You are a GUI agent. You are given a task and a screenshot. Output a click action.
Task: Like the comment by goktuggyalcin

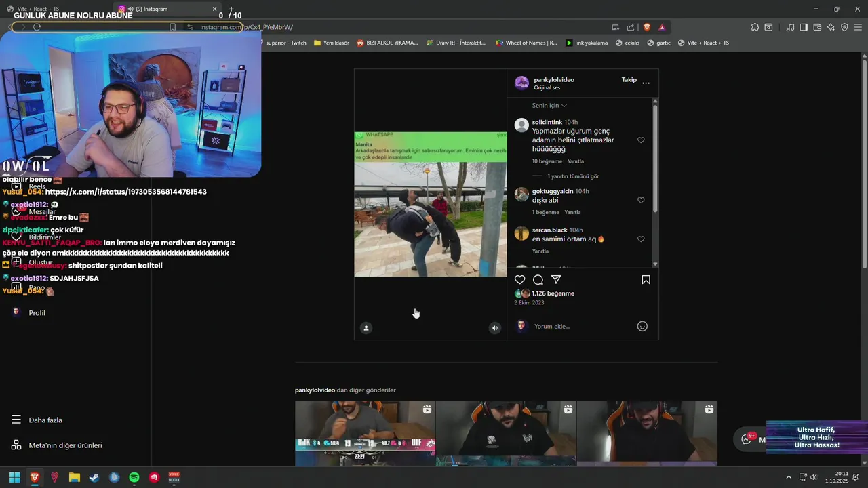pos(641,201)
